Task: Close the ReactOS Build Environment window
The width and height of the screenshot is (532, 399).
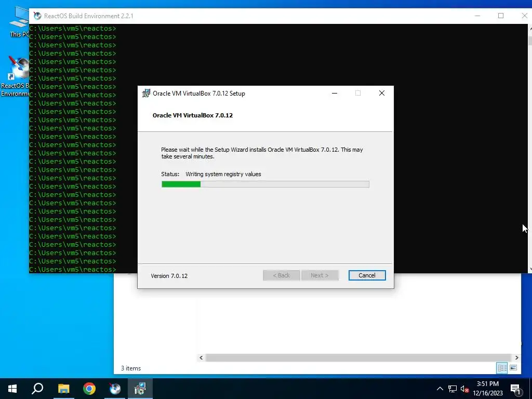Action: [x=524, y=16]
